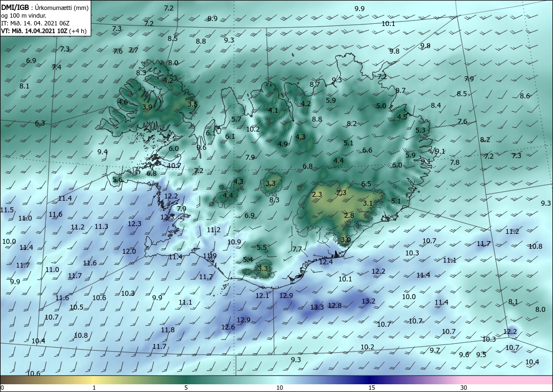Click the map value "10.9"

click(x=234, y=242)
